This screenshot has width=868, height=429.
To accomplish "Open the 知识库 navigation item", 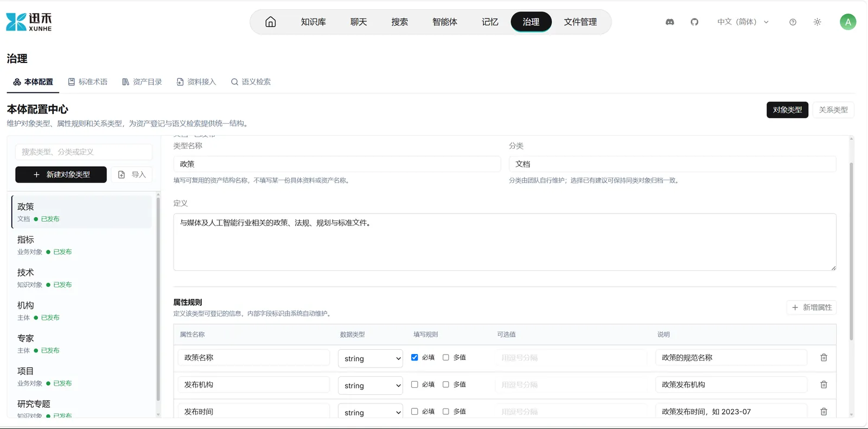I will pyautogui.click(x=314, y=22).
